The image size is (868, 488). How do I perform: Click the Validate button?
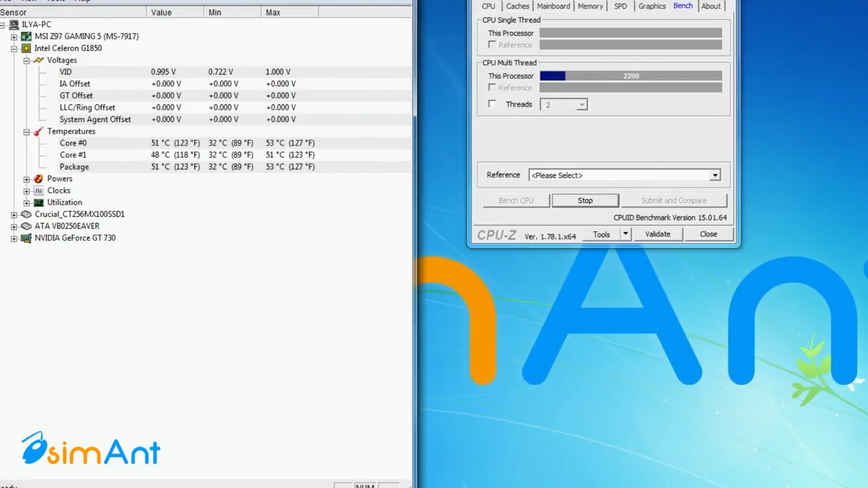click(658, 235)
